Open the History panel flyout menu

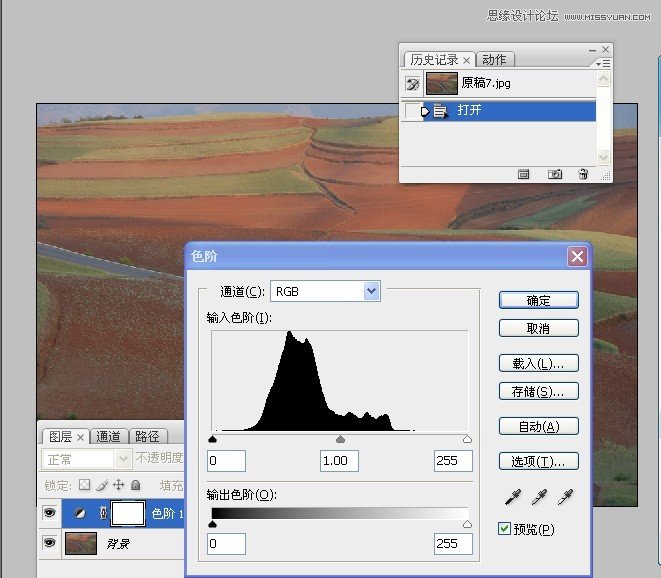[603, 63]
